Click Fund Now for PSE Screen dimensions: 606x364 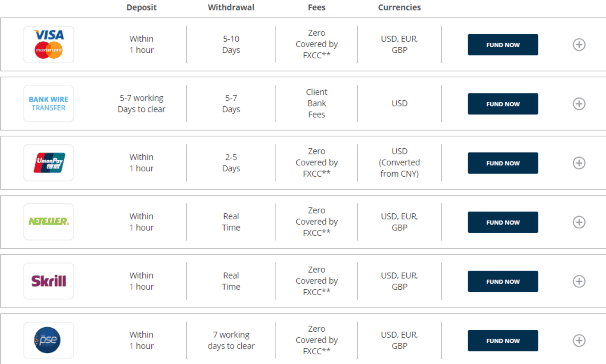coord(502,340)
